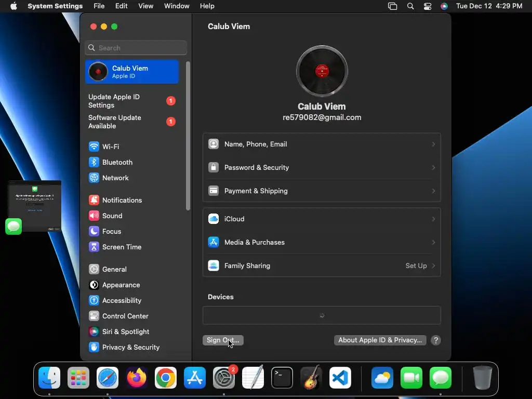Viewport: 532px width, 399px height.
Task: Open the Trash in the Dock
Action: [483, 378]
